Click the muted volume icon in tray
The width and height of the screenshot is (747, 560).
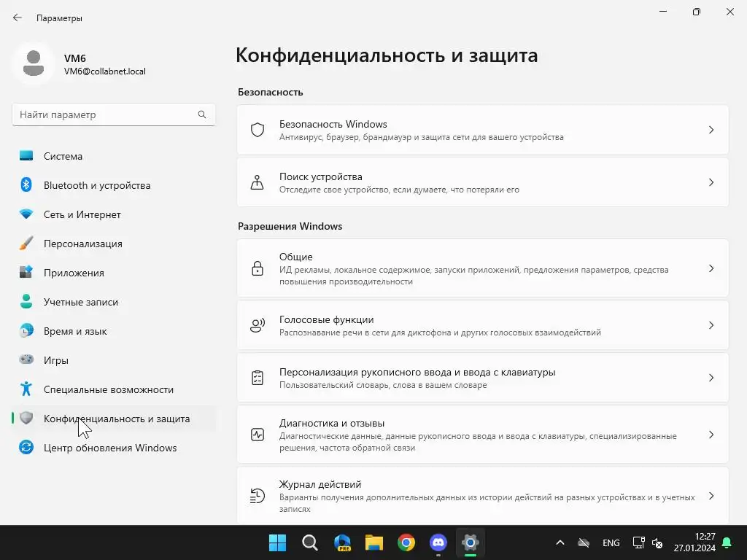pyautogui.click(x=657, y=542)
